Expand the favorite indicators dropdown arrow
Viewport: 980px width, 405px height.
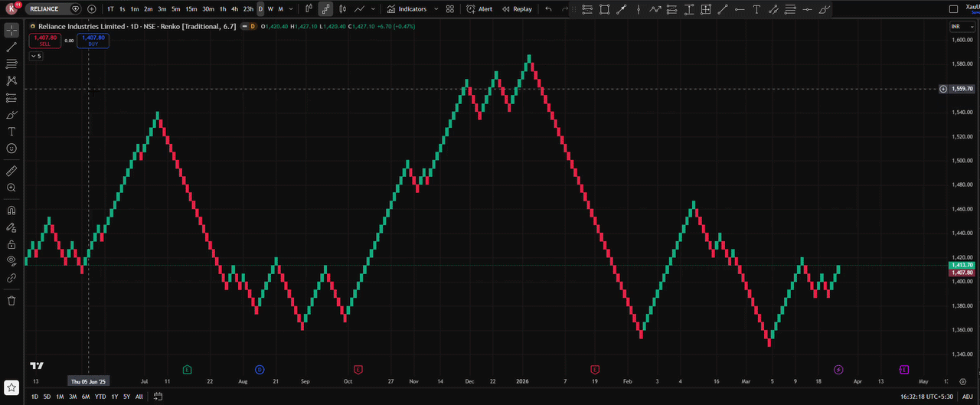point(436,9)
